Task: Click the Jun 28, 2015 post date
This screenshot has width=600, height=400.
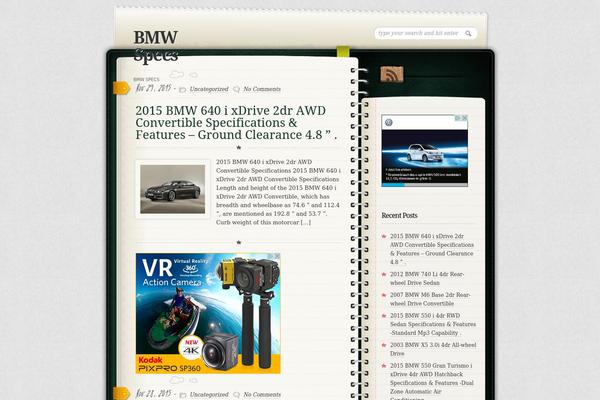Action: click(x=153, y=394)
